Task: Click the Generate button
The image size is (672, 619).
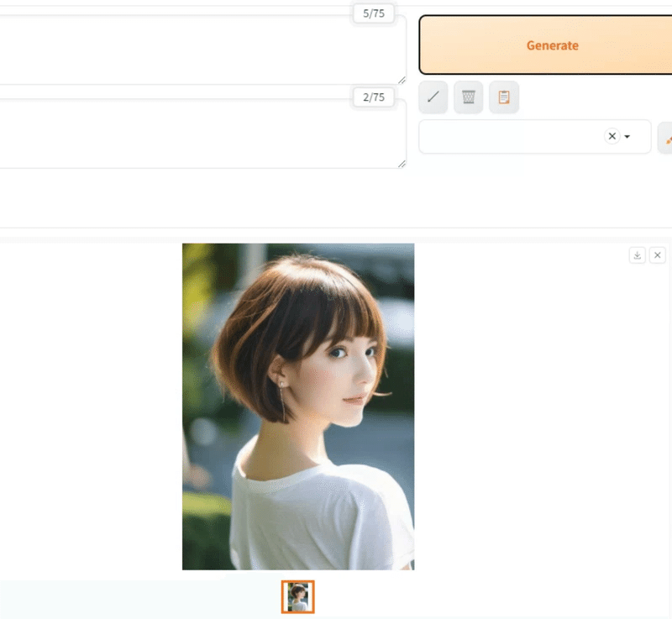Action: [545, 45]
